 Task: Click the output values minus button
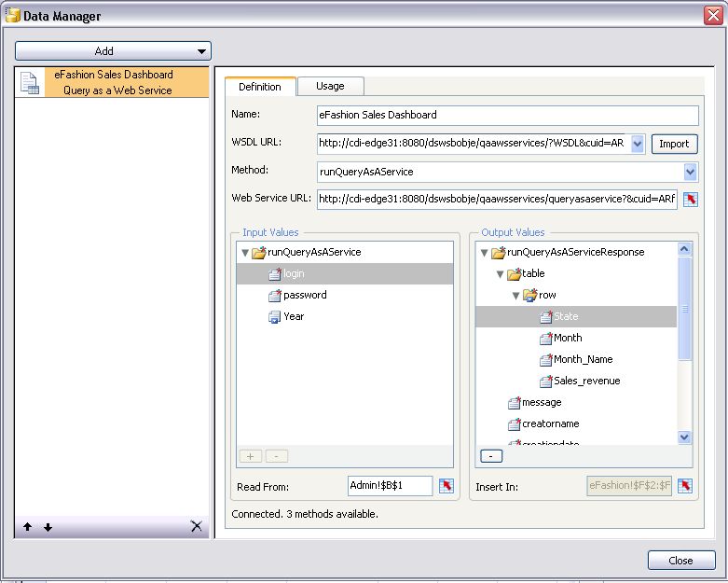(x=491, y=456)
